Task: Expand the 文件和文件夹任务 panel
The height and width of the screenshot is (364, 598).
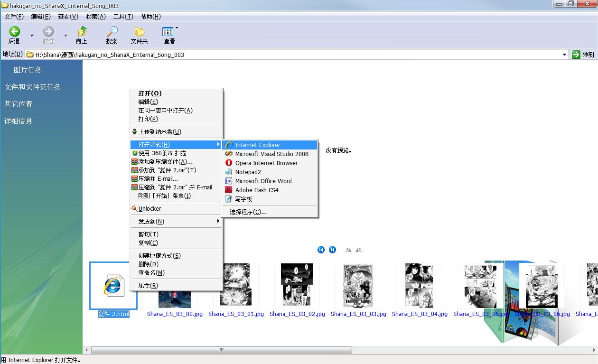Action: pyautogui.click(x=33, y=87)
